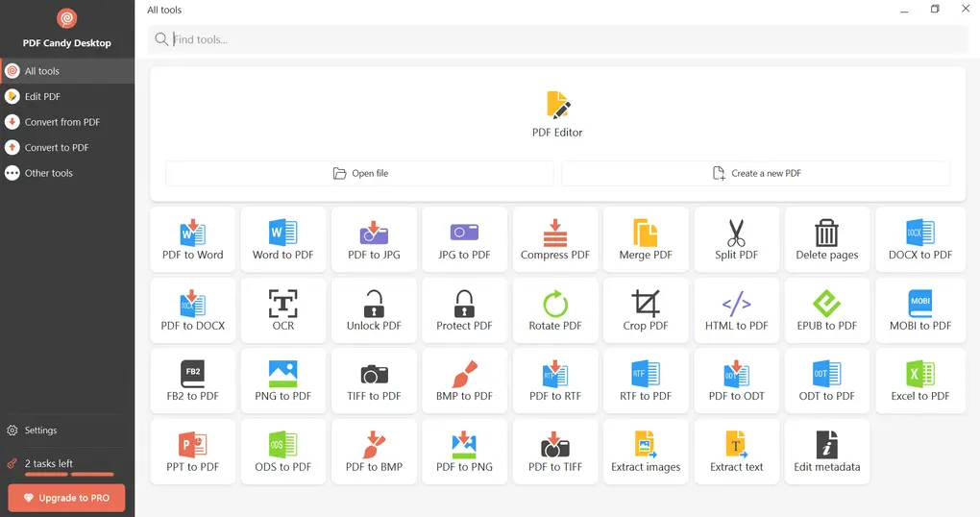This screenshot has height=517, width=980.
Task: Open the Edit metadata tool
Action: pyautogui.click(x=827, y=452)
